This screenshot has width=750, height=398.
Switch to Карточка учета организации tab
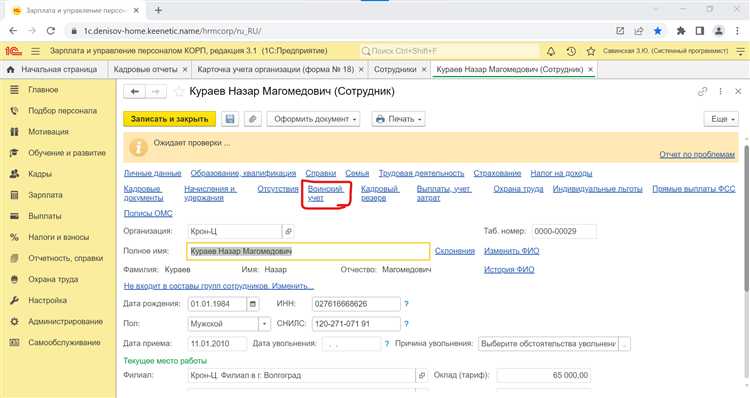coord(276,69)
